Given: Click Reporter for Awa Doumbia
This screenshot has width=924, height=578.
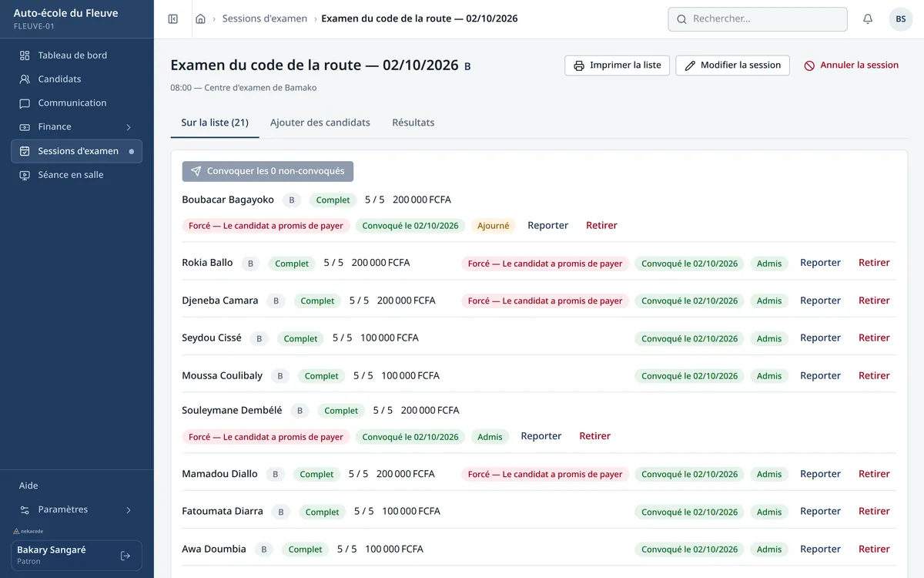Looking at the screenshot, I should (x=821, y=549).
